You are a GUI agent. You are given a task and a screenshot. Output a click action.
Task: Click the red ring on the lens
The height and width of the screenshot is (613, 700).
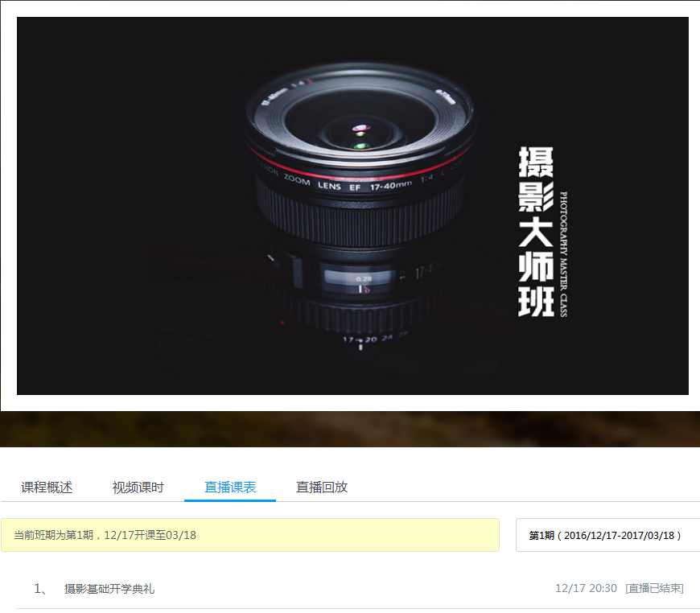coord(358,166)
